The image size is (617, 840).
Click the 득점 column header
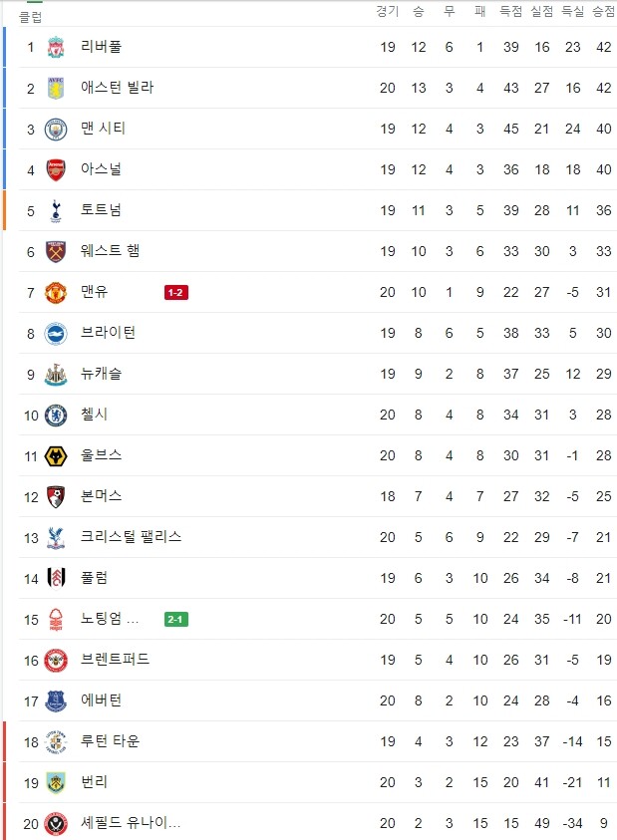pos(511,11)
